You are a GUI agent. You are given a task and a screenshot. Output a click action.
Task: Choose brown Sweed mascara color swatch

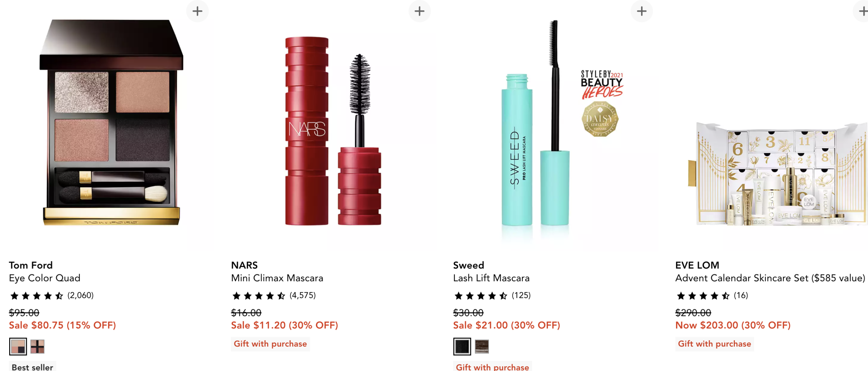[x=482, y=346]
